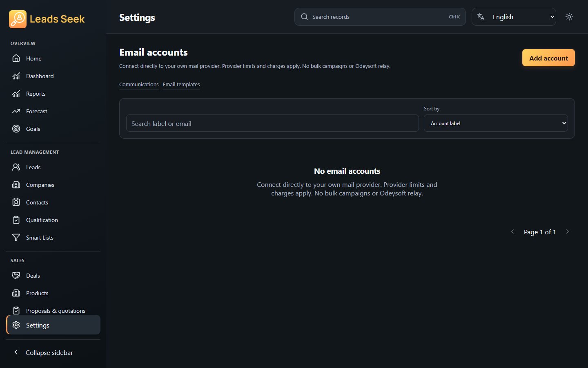Click the Collapse sidebar label

(49, 352)
